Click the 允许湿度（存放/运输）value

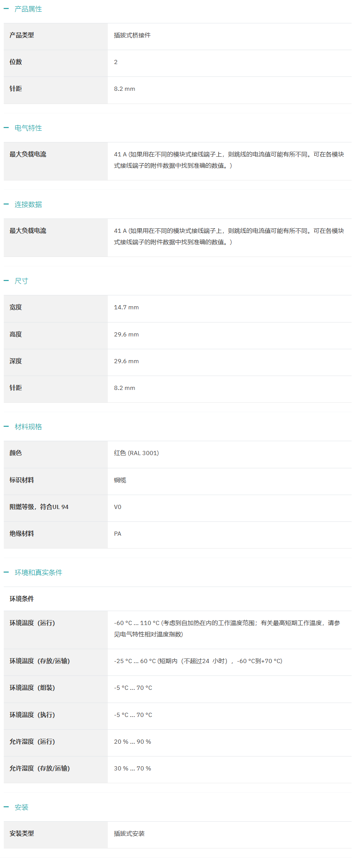coord(132,769)
